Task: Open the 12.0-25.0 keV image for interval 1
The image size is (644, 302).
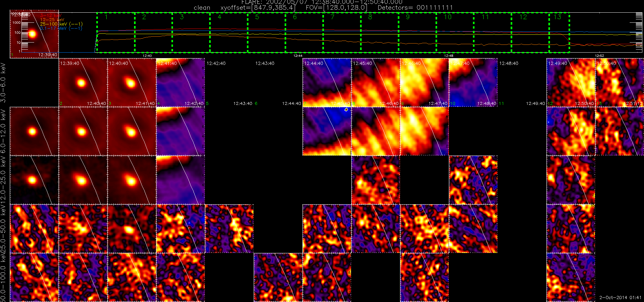Action: (x=34, y=180)
